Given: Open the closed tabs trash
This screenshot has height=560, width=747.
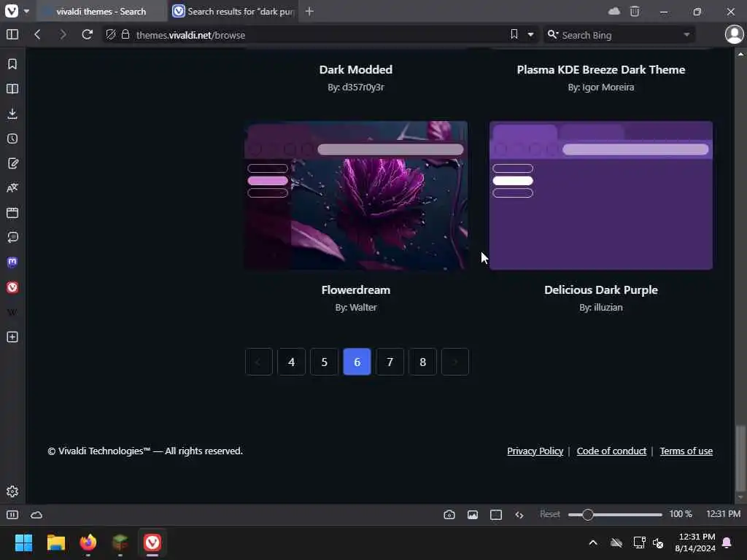Looking at the screenshot, I should click(x=635, y=11).
